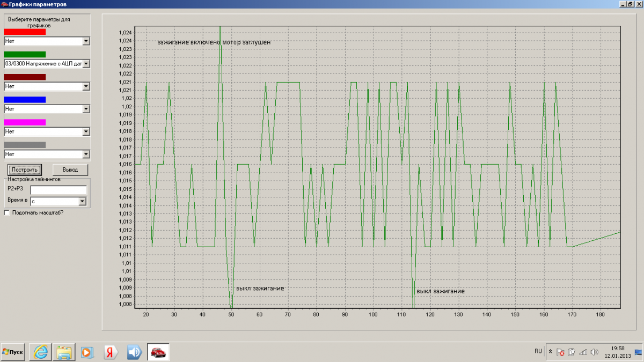The image size is (644, 362).
Task: Open the Пуск start menu
Action: coord(13,352)
